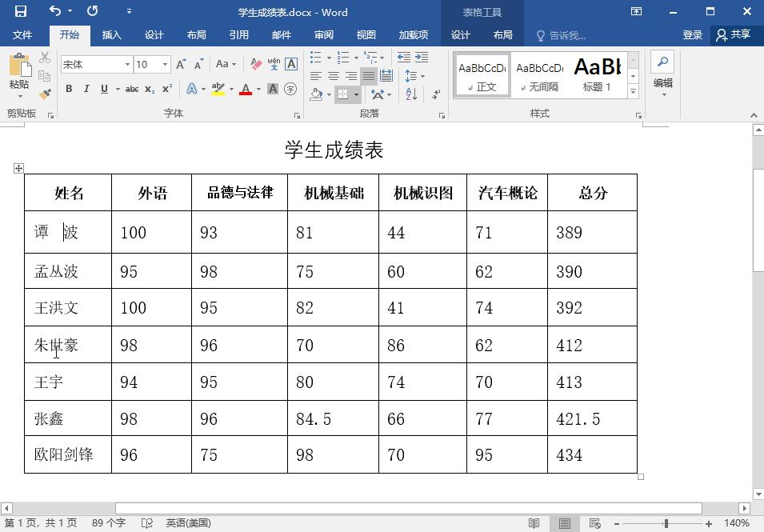
Task: Click the 告诉我 search field
Action: point(562,35)
